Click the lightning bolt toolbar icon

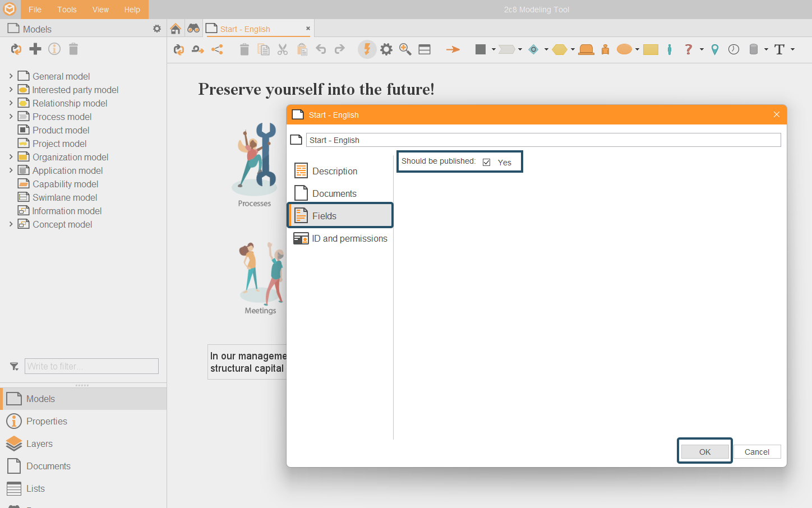[x=367, y=49]
